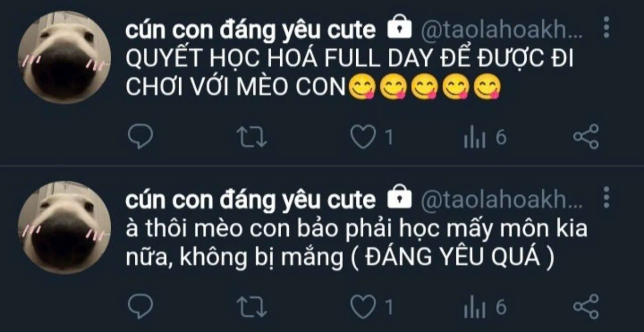Open 'cún con đáng yêu cute' name in first tweet
The height and width of the screenshot is (332, 644).
point(251,31)
